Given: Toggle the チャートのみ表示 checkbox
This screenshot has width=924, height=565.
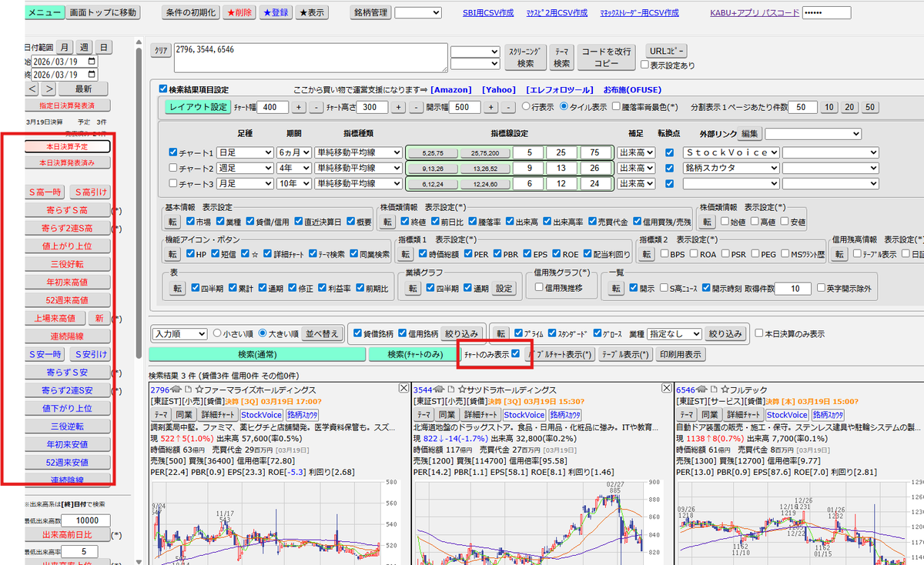Looking at the screenshot, I should pos(516,354).
